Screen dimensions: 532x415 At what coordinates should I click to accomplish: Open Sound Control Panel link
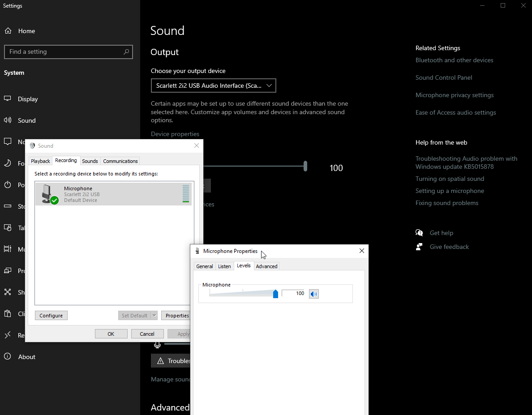444,77
